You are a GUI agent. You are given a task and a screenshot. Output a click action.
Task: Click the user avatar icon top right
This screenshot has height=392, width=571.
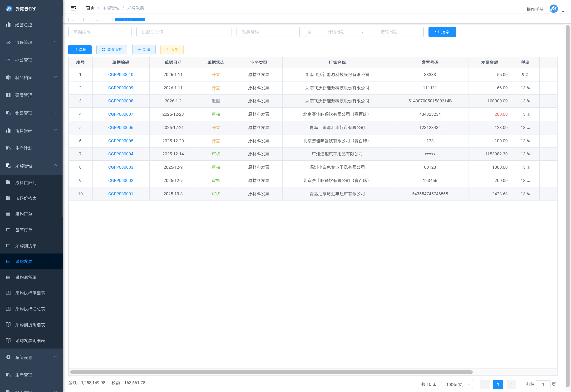coord(554,9)
